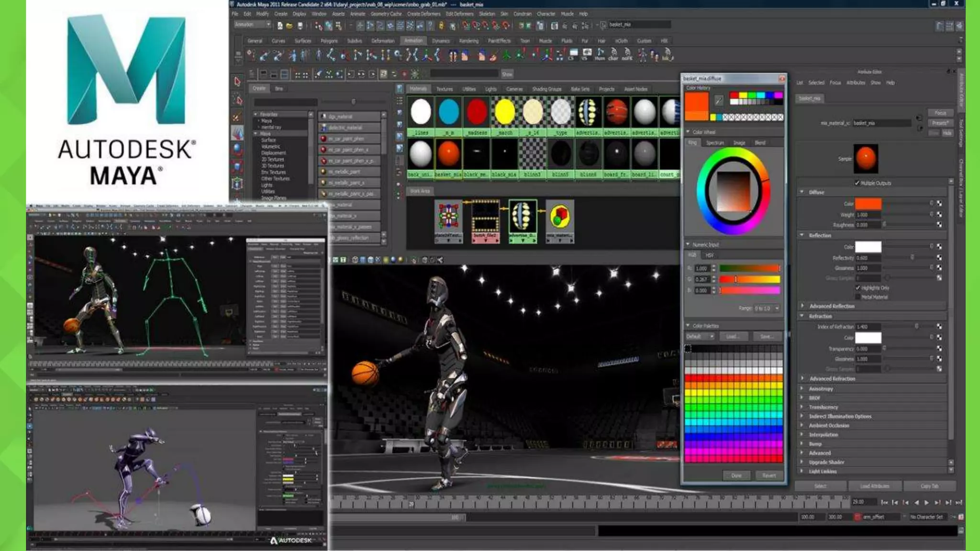Viewport: 980px width, 551px height.
Task: Toggle the Highlights Only checkbox
Action: click(857, 288)
